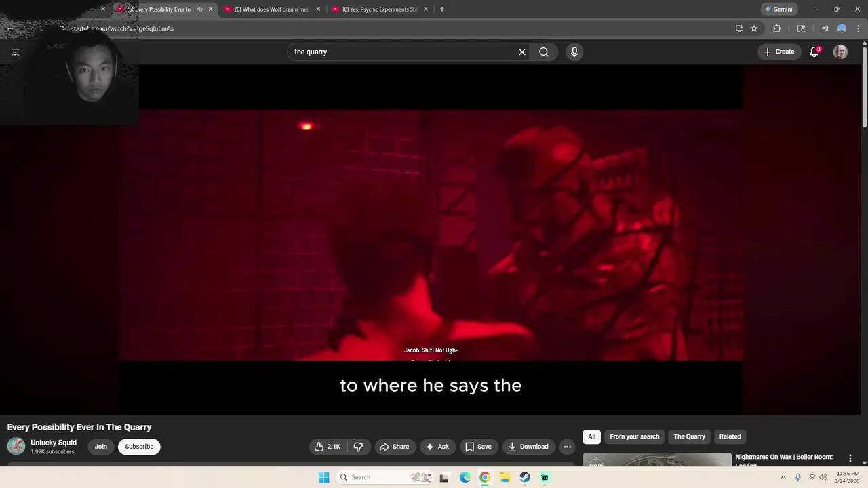Bookmark this page with the star

pyautogui.click(x=754, y=28)
